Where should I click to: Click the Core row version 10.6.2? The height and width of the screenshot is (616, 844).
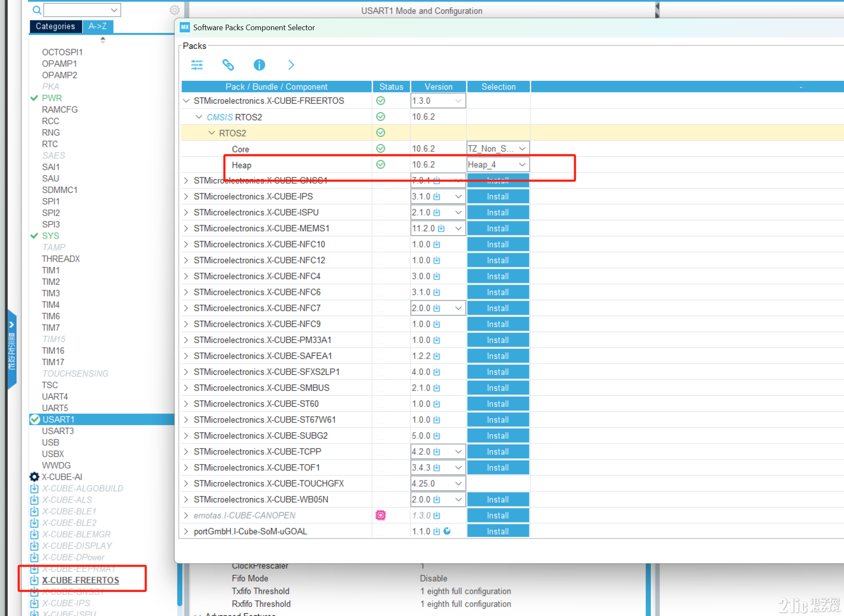point(423,148)
